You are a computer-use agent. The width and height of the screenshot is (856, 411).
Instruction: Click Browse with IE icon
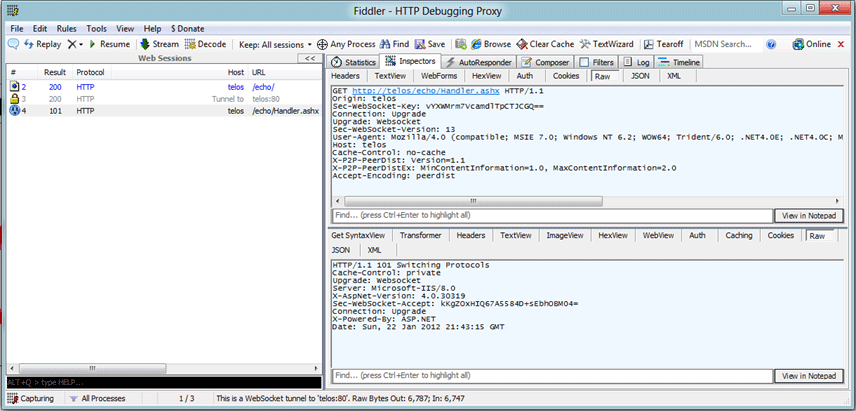(491, 44)
